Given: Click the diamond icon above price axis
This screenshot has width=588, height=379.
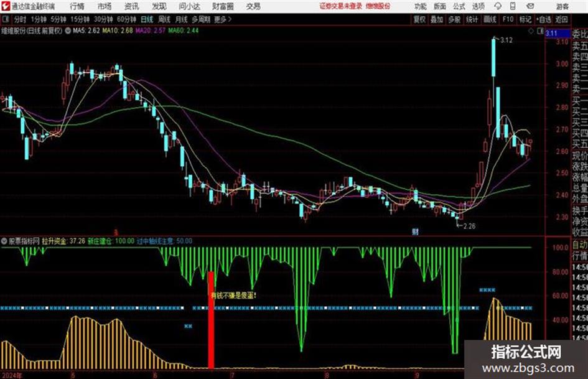Looking at the screenshot, I should tap(531, 32).
